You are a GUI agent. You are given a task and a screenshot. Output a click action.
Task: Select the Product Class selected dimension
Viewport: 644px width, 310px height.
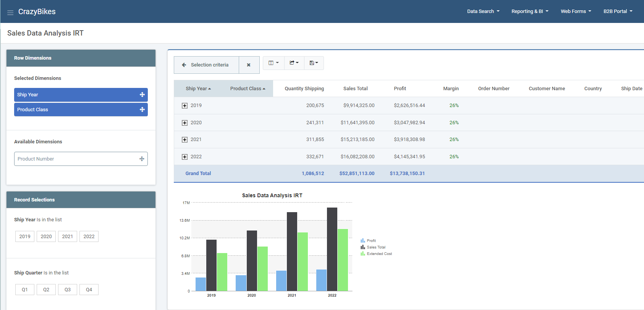click(81, 110)
